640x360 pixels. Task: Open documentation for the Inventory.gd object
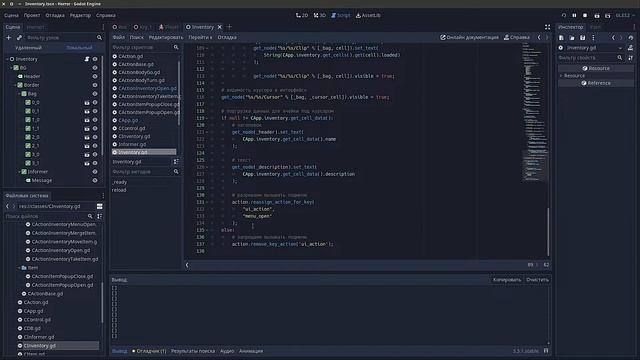(631, 48)
